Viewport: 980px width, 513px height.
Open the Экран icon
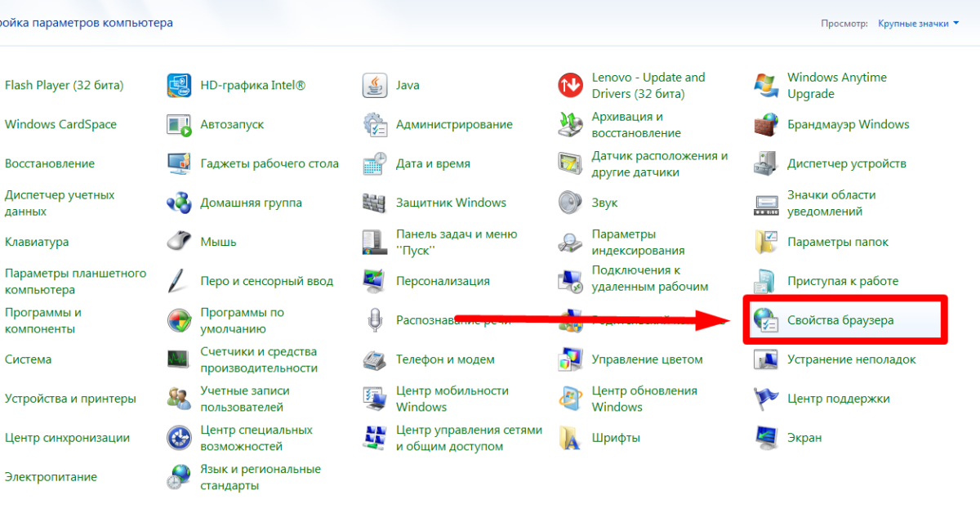(x=766, y=438)
